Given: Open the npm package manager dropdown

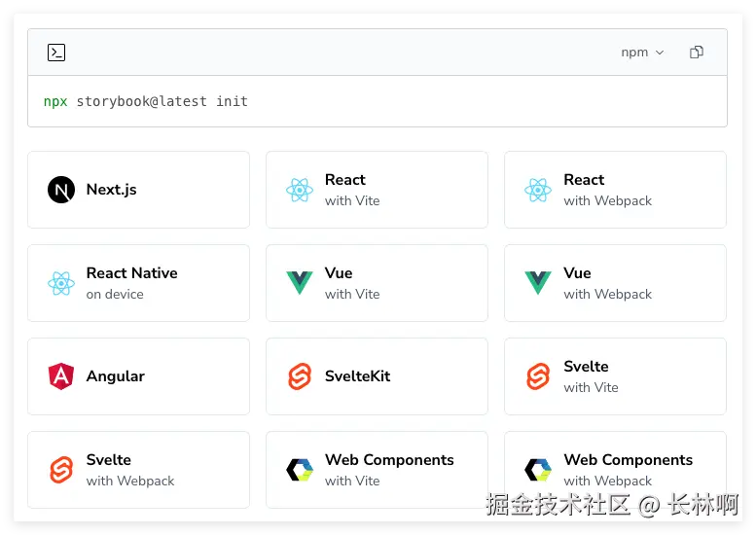Looking at the screenshot, I should (642, 53).
